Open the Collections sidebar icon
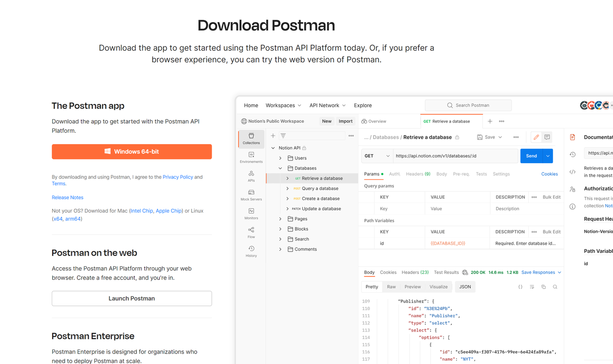This screenshot has height=364, width=613. click(251, 139)
